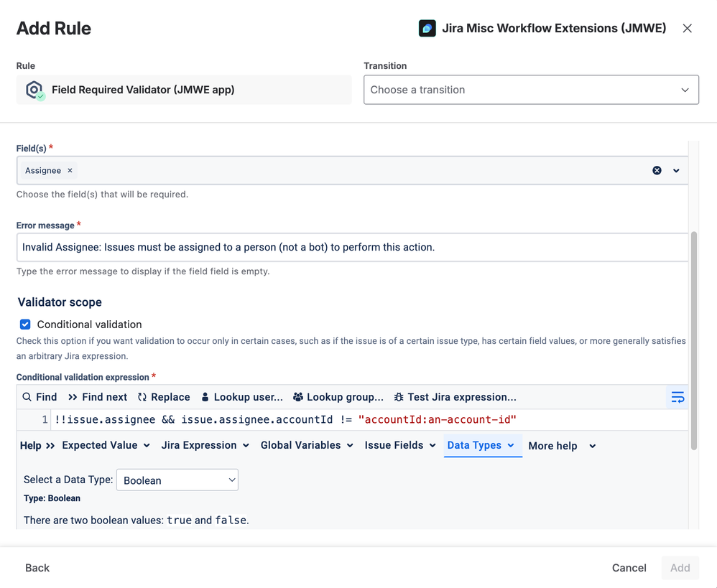Click Replace in the editor toolbar
The width and height of the screenshot is (717, 588).
[x=164, y=397]
